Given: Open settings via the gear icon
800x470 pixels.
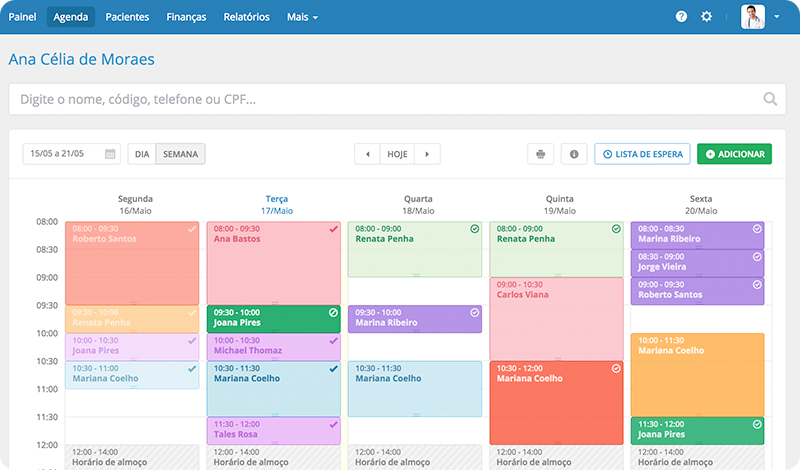Looking at the screenshot, I should tap(707, 17).
